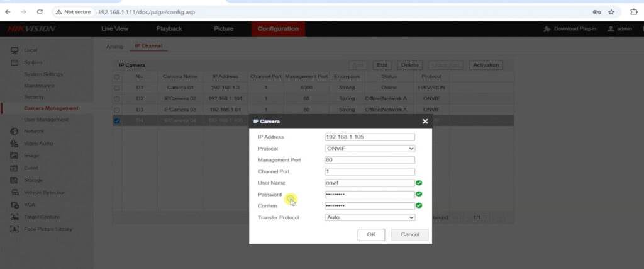Cancel the IP Camera dialog

point(409,234)
